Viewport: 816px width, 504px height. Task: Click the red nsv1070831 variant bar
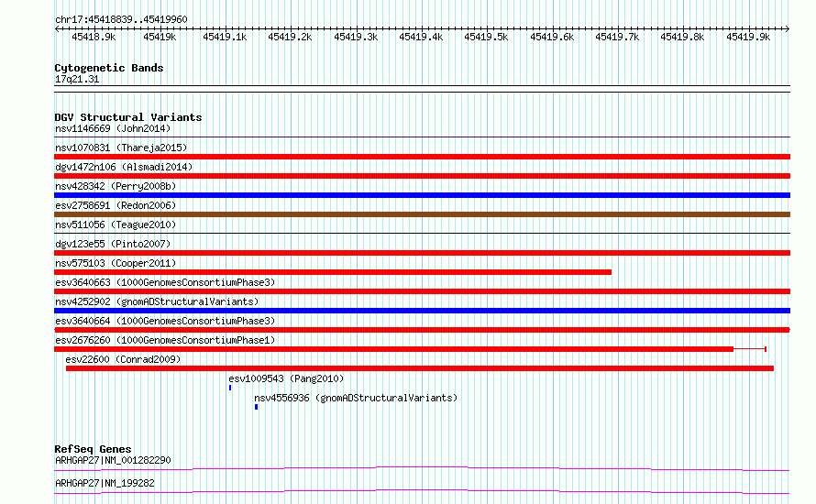(422, 157)
